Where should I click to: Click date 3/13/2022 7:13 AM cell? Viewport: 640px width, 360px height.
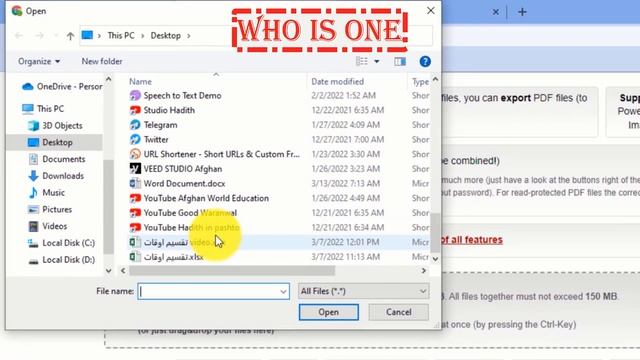click(345, 184)
